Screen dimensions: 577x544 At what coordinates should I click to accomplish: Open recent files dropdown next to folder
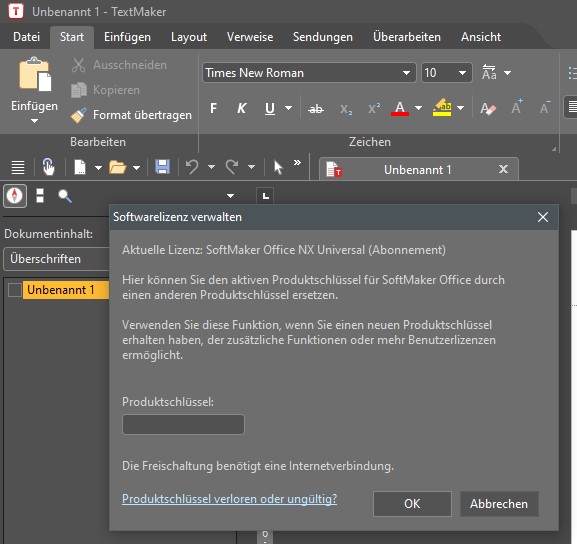click(137, 167)
